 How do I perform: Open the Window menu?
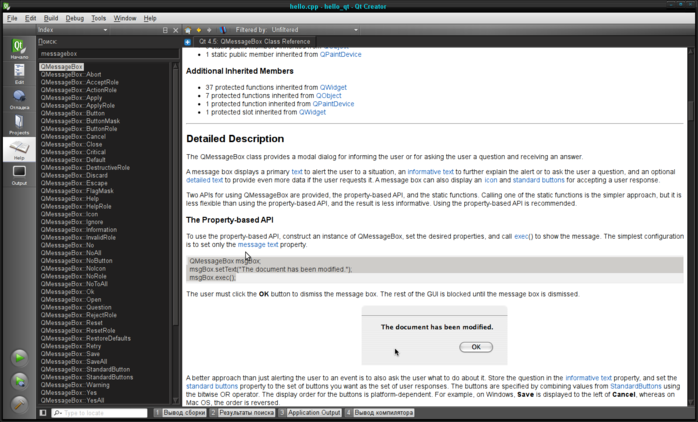tap(125, 18)
